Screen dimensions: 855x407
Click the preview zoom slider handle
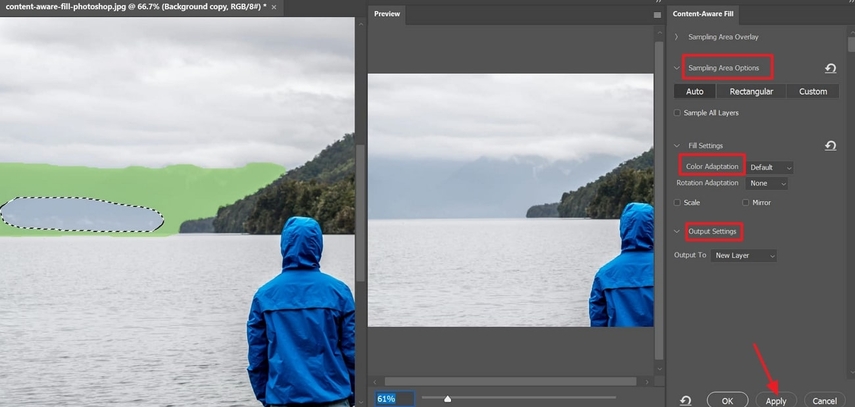(447, 398)
